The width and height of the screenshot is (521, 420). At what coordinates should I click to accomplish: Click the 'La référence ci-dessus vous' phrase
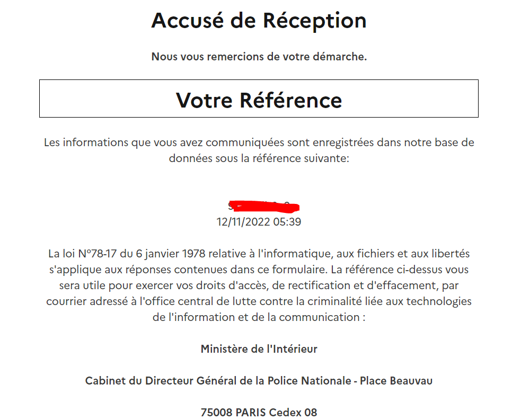[400, 270]
